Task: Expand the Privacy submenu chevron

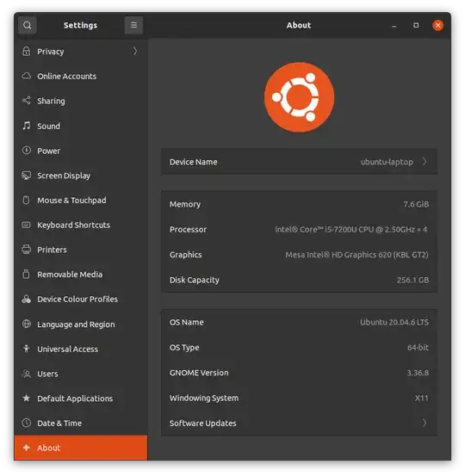Action: click(x=135, y=51)
